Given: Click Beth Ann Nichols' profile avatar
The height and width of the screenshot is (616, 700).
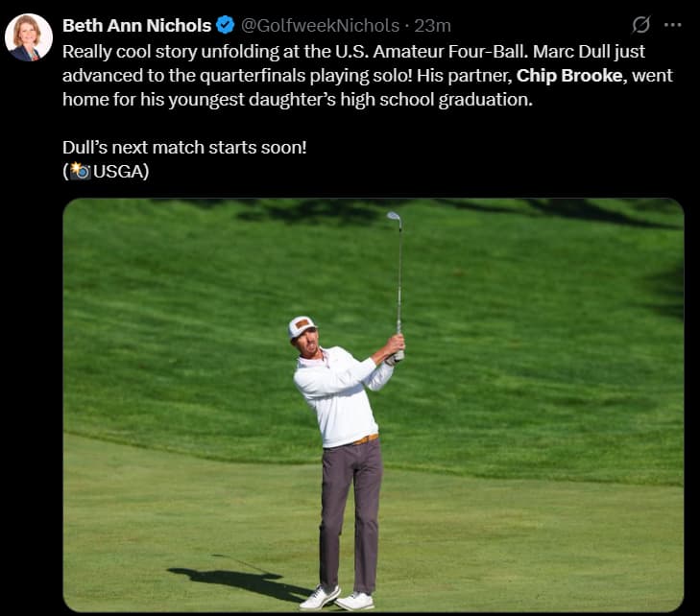Looking at the screenshot, I should [29, 37].
